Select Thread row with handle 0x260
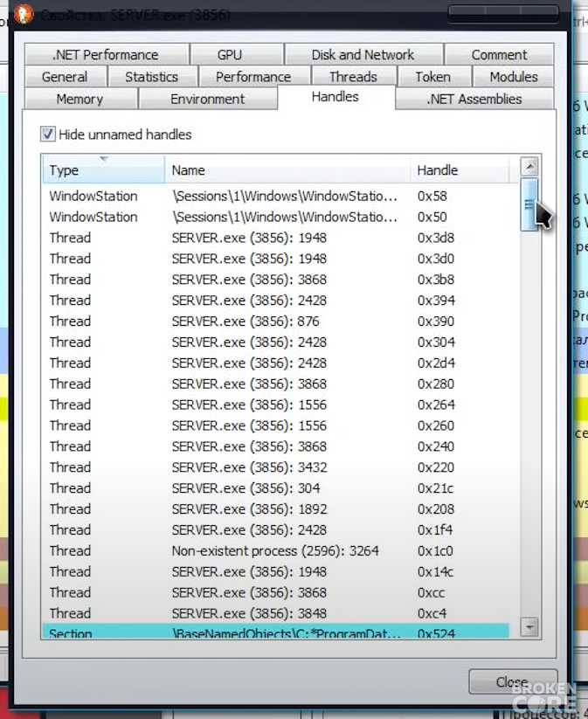Screen dimensions: 588x719 coord(276,425)
